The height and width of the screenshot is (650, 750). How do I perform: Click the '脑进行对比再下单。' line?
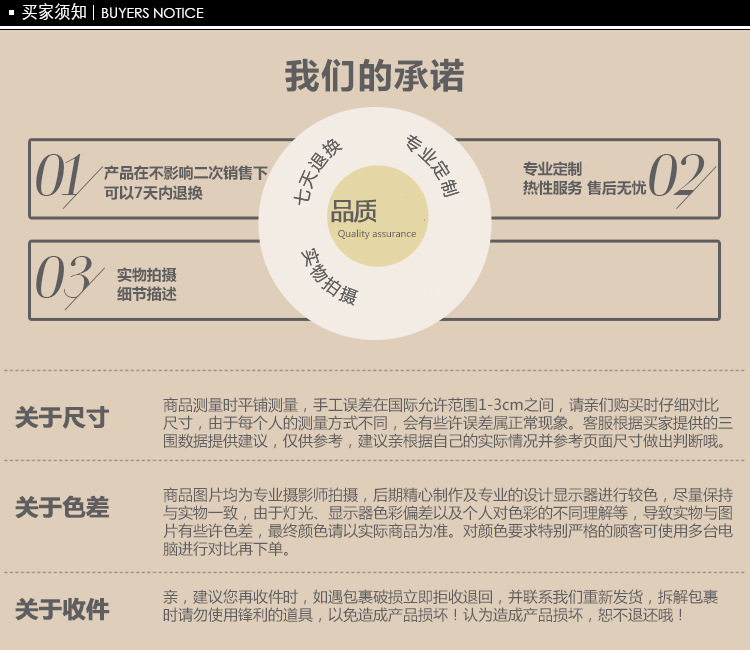(x=227, y=549)
